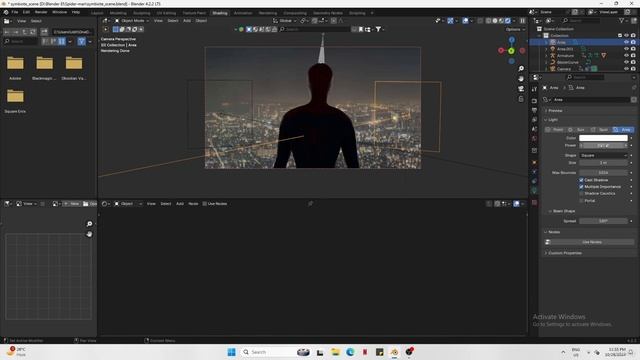Pause the viewport preview render

click(x=522, y=20)
